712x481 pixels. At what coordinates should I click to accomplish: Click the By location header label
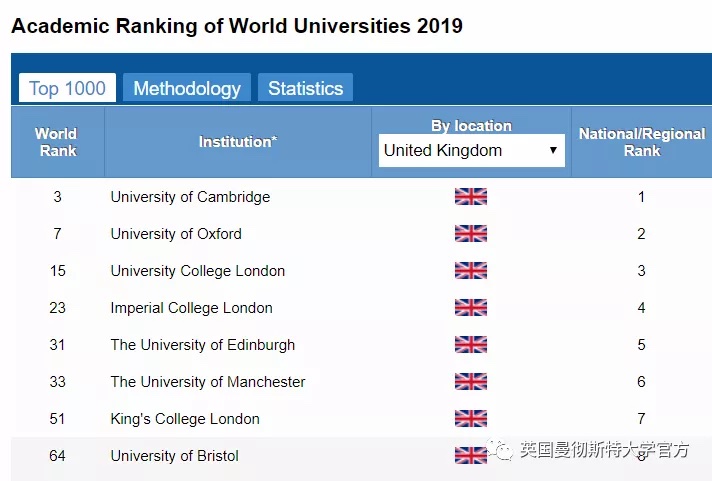[x=471, y=125]
